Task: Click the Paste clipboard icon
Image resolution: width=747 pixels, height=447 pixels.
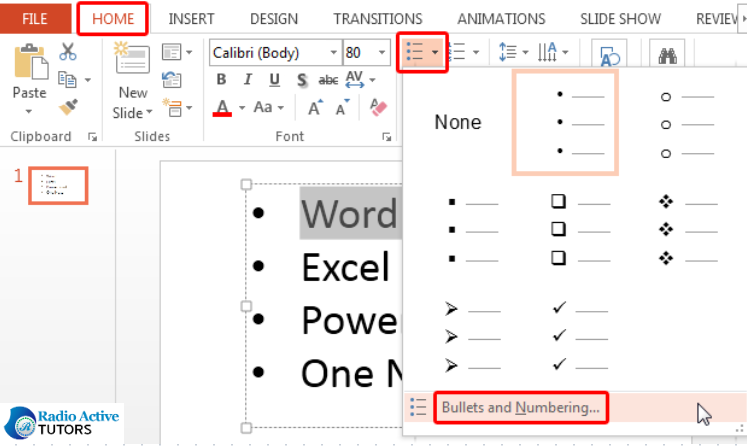Action: (x=30, y=61)
